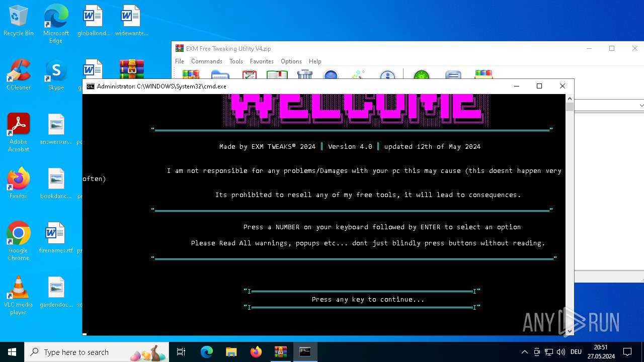Click the cmd.exe title bar icon
This screenshot has height=362, width=644.
point(91,86)
